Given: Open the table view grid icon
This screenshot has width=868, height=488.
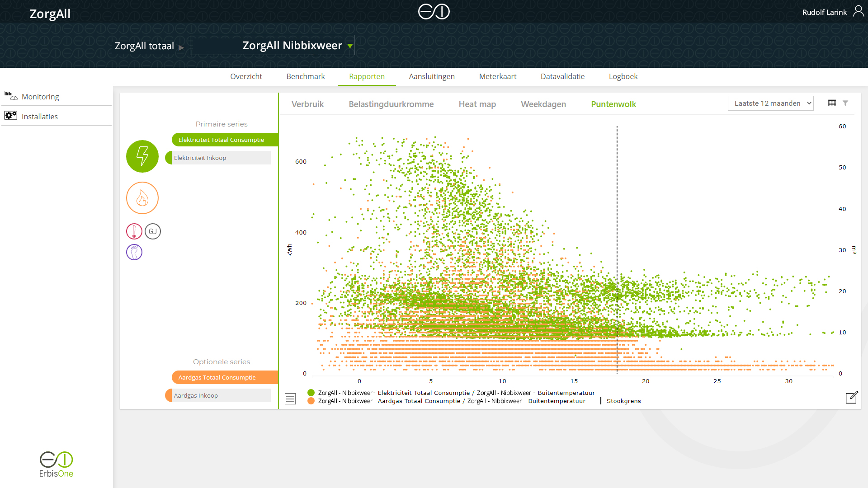Looking at the screenshot, I should [x=832, y=103].
